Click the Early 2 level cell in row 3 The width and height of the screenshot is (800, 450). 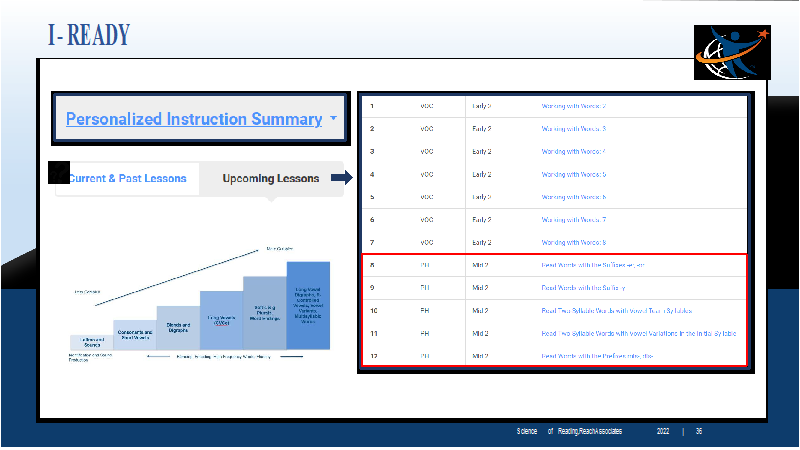[482, 152]
